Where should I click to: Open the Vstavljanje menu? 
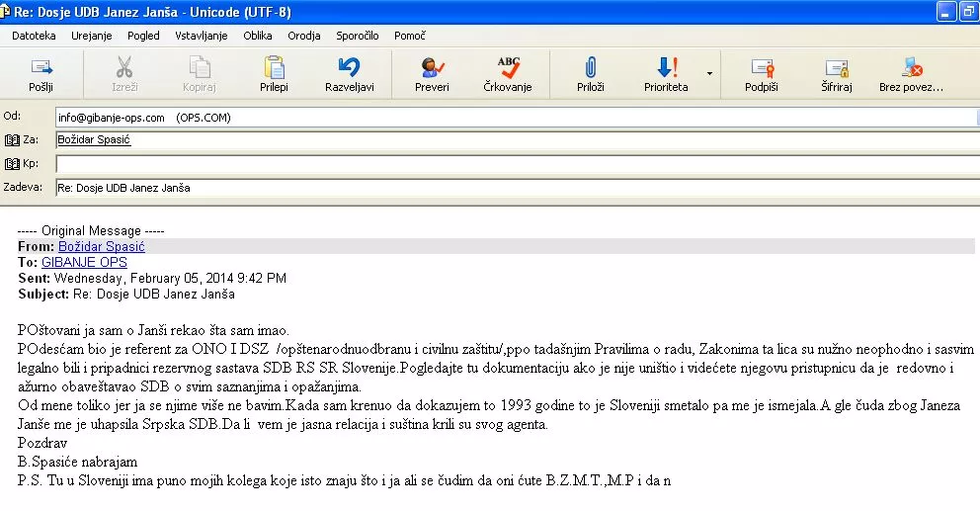coord(201,36)
